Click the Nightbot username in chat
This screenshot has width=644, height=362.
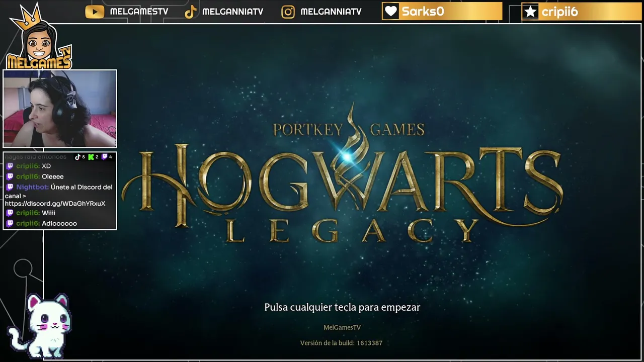point(32,187)
